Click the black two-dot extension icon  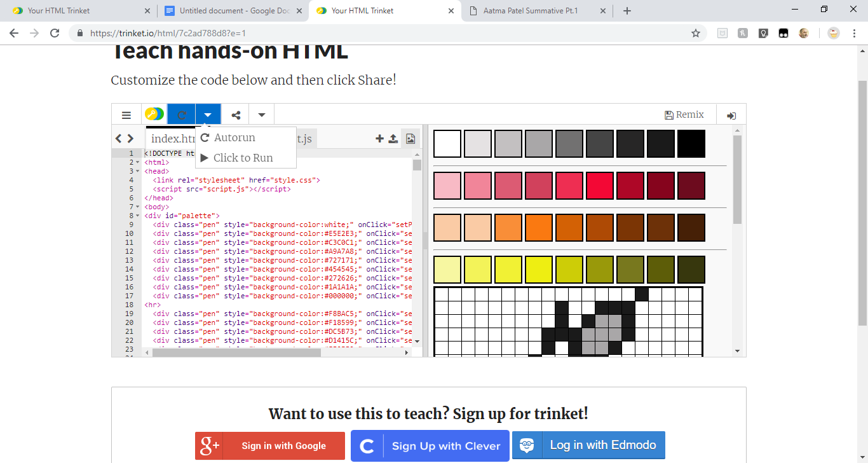pos(783,33)
